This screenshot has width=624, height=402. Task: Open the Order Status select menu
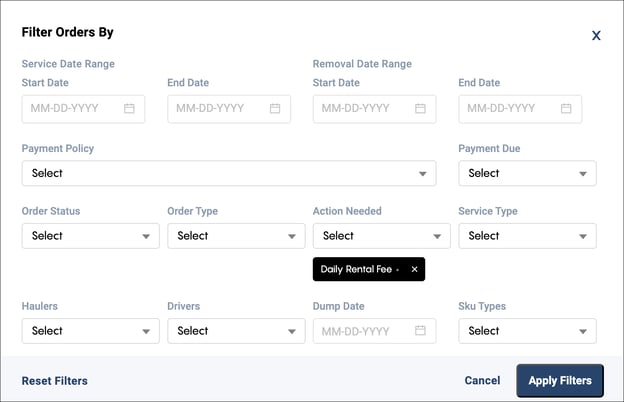click(91, 236)
